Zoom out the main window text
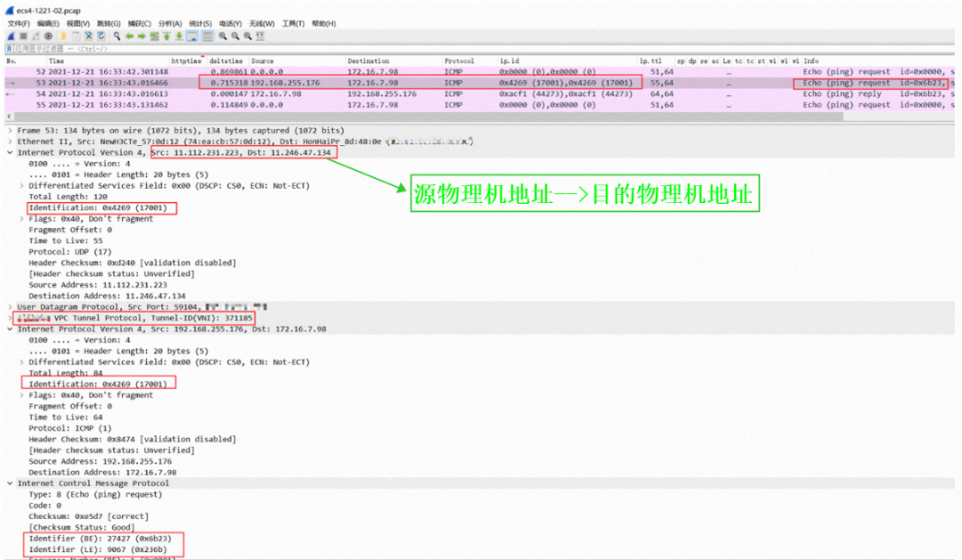962x560 pixels. (235, 37)
